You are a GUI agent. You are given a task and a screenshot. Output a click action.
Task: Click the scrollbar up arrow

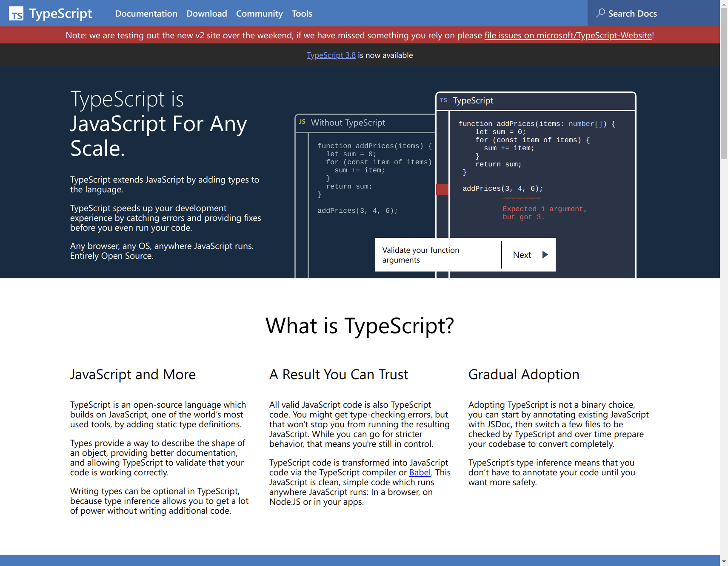pyautogui.click(x=724, y=4)
